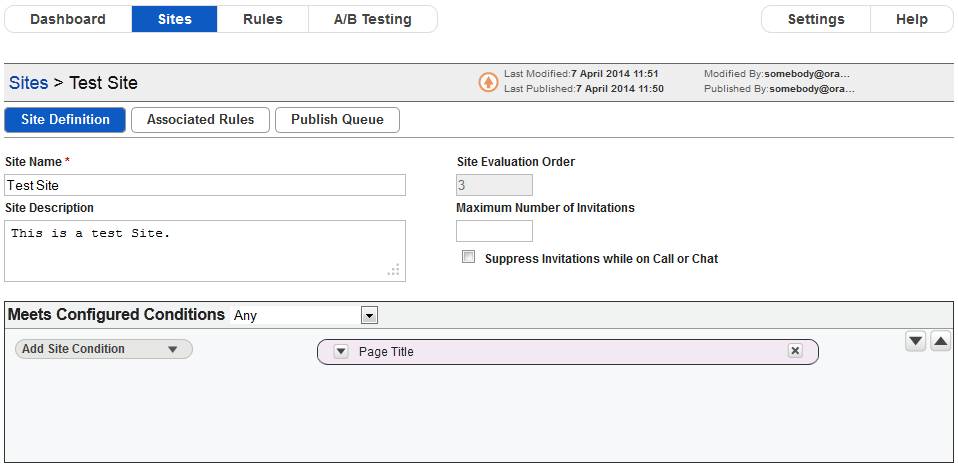Click in the Site Name field
The image size is (958, 466).
pyautogui.click(x=205, y=185)
